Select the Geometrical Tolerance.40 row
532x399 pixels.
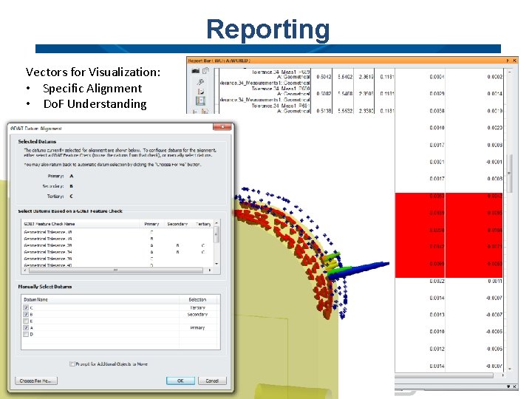pos(117,265)
